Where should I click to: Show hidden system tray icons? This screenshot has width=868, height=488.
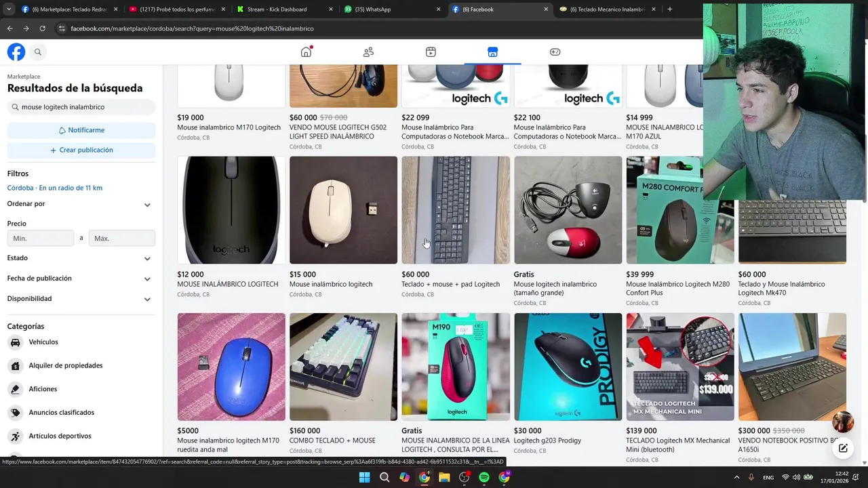coord(736,477)
